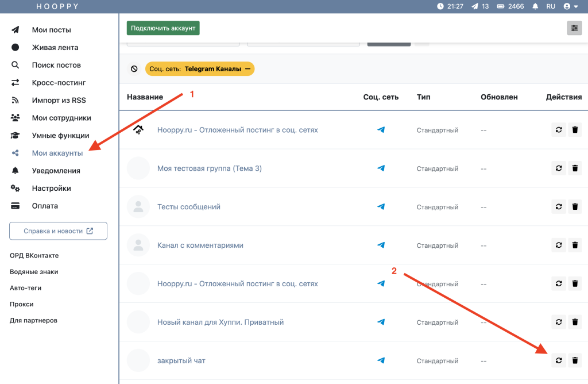The width and height of the screenshot is (588, 384).
Task: Refresh the 'Канал с комментариями' account
Action: [x=558, y=245]
